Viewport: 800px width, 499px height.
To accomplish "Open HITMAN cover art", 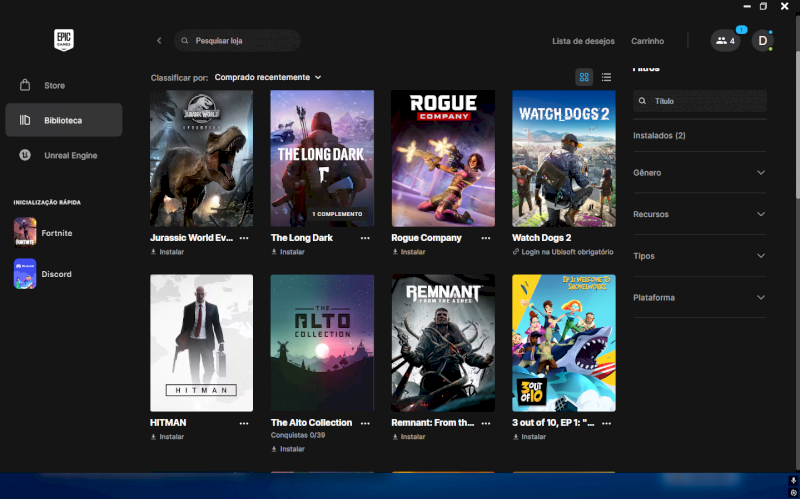I will click(202, 343).
